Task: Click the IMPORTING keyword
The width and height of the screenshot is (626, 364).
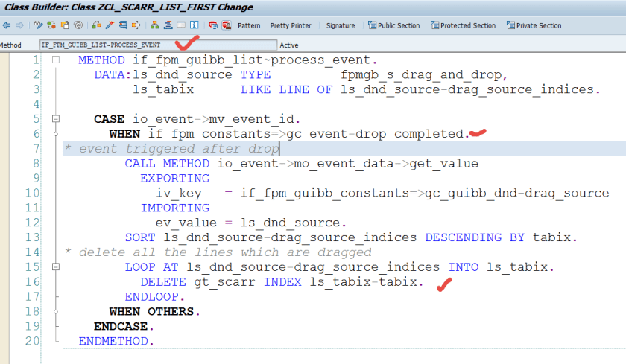Action: coord(175,208)
